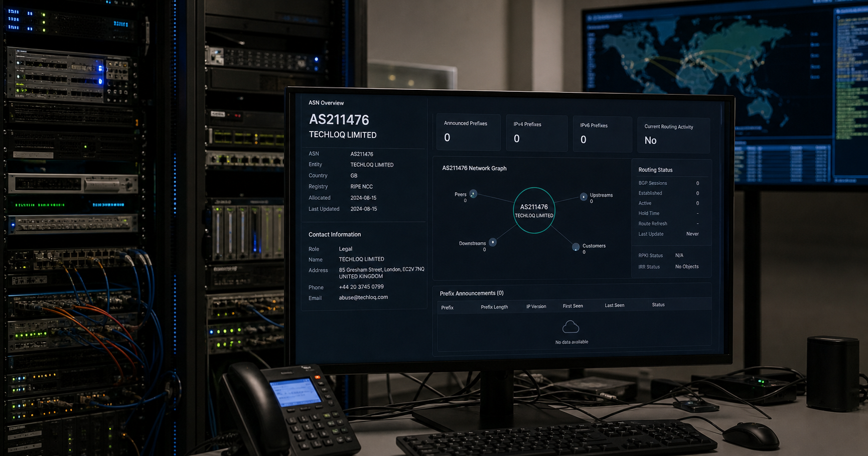This screenshot has width=868, height=456.
Task: Click the abuse@techloq.com email address
Action: (363, 297)
